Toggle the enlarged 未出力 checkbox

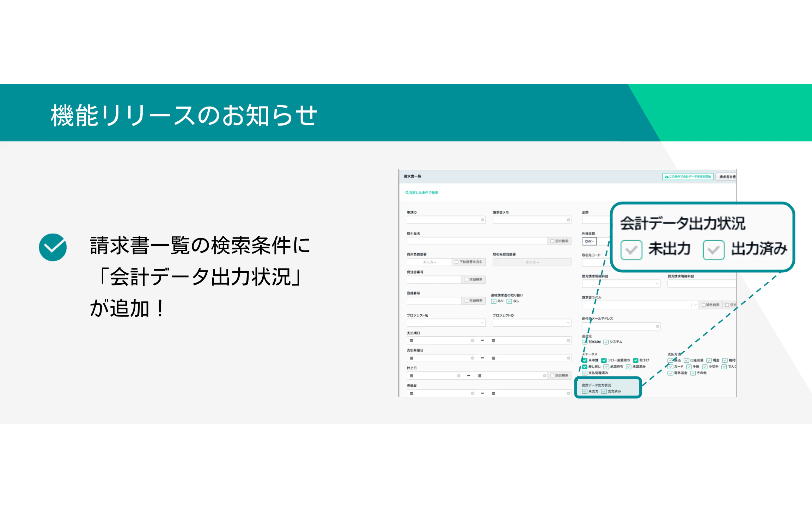[x=631, y=250]
